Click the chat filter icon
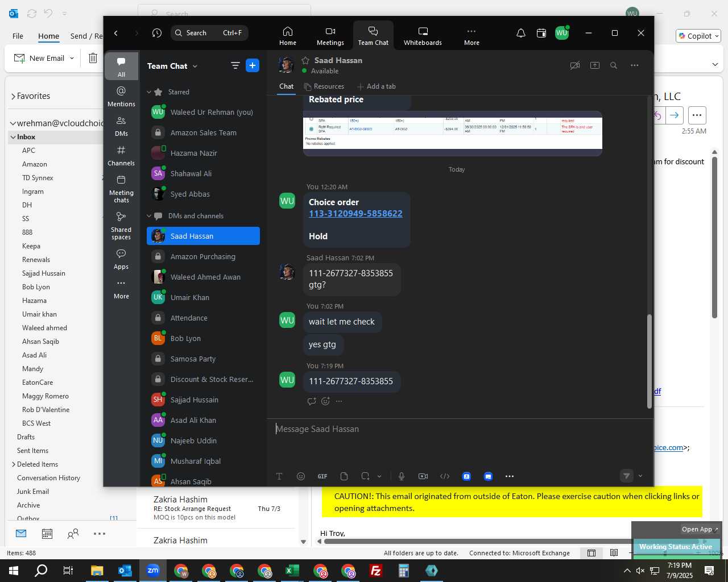 point(235,66)
